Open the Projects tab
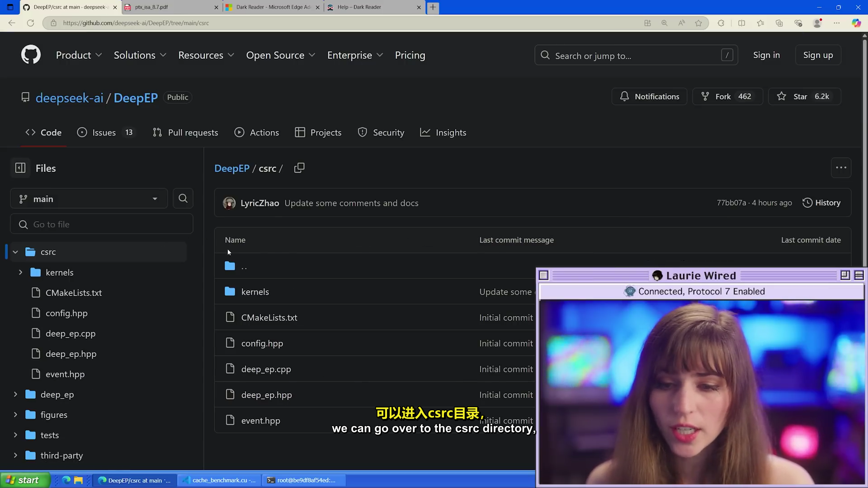The image size is (868, 488). click(318, 132)
